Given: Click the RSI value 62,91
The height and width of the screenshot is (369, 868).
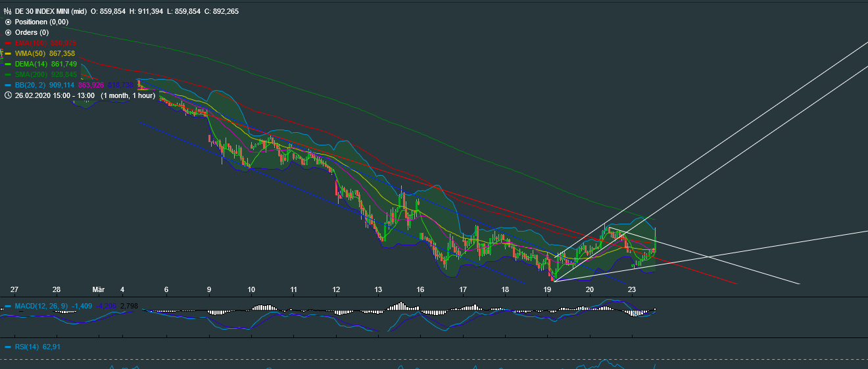Looking at the screenshot, I should [x=52, y=347].
